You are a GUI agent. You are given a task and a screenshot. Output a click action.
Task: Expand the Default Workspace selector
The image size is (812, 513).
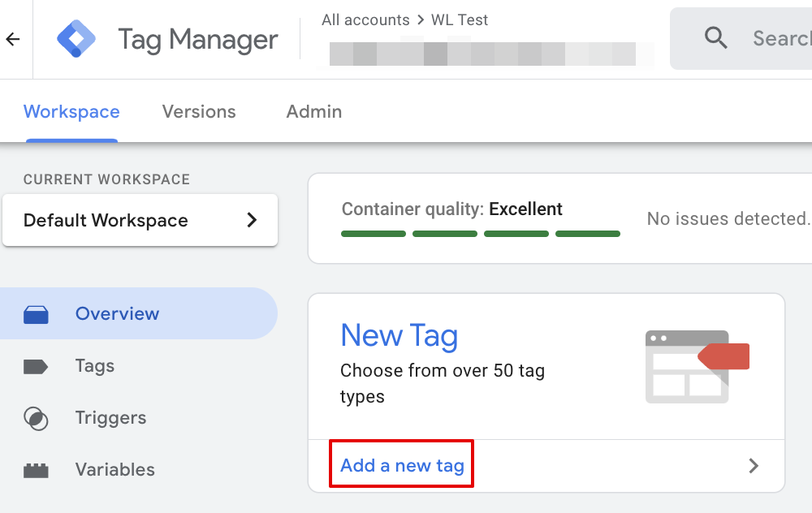(140, 220)
